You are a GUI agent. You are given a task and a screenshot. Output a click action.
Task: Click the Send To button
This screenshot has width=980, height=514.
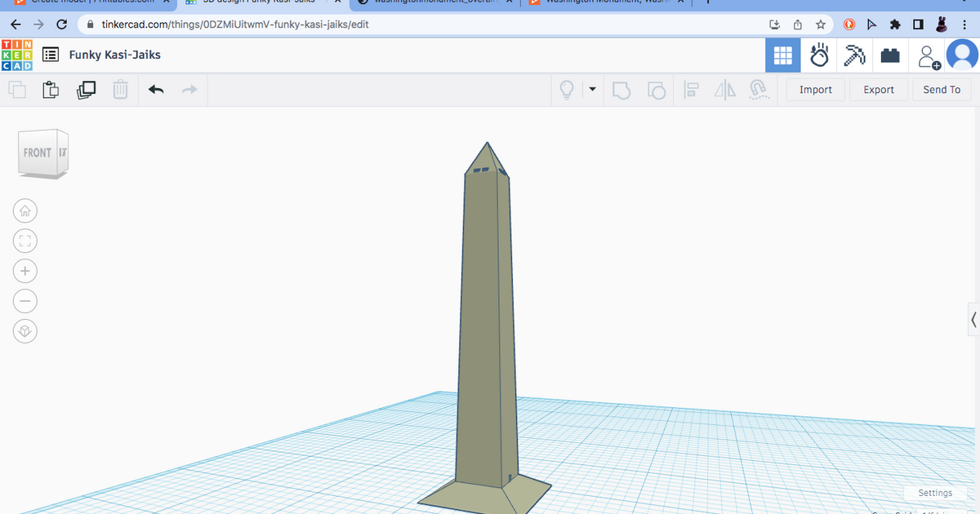point(942,90)
